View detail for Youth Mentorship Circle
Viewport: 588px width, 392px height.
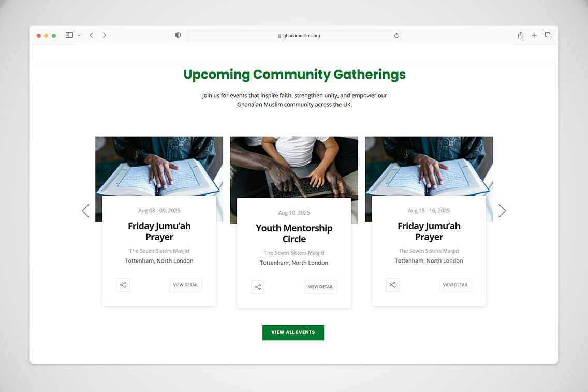click(320, 287)
